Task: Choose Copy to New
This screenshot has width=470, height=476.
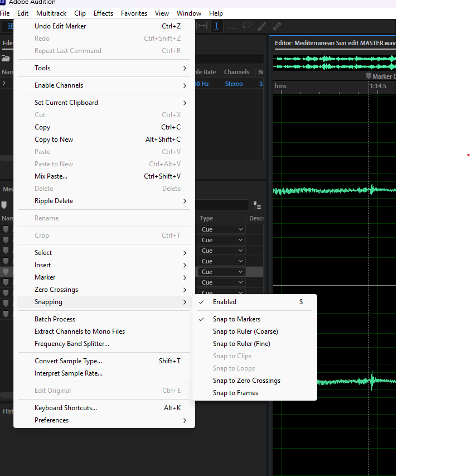Action: pos(104,140)
